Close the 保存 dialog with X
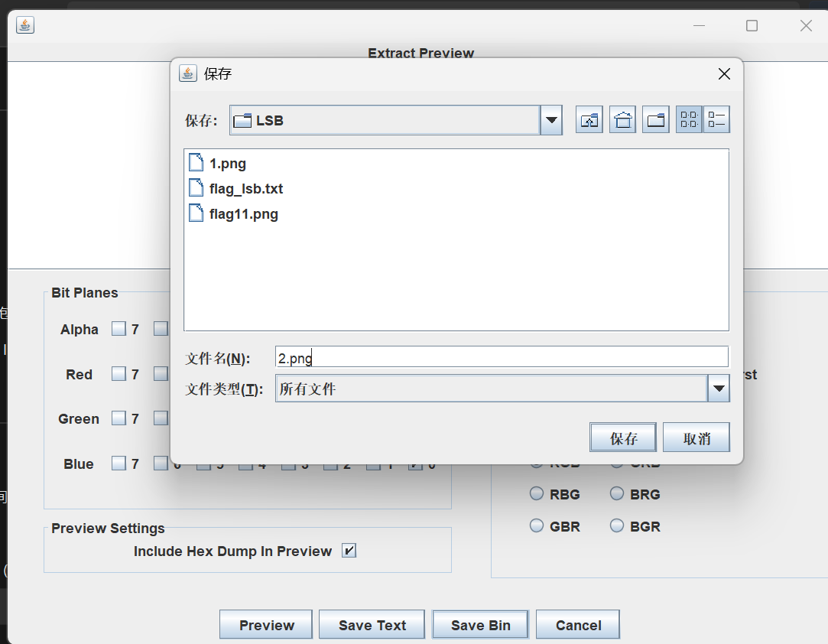Screen dimensions: 828x644 point(725,74)
